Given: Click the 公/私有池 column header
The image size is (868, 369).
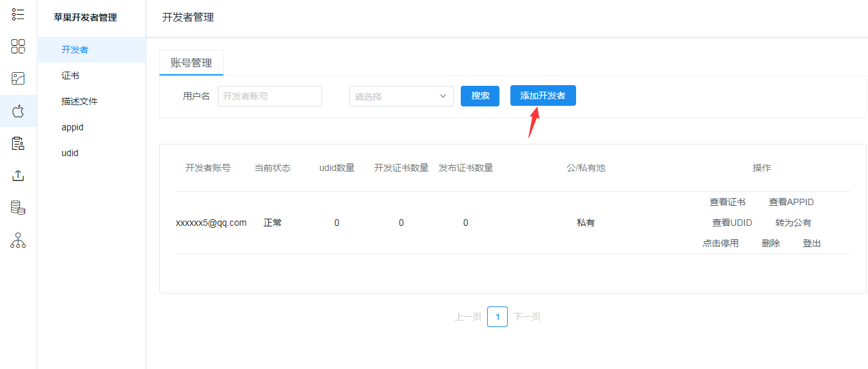Looking at the screenshot, I should coord(586,168).
